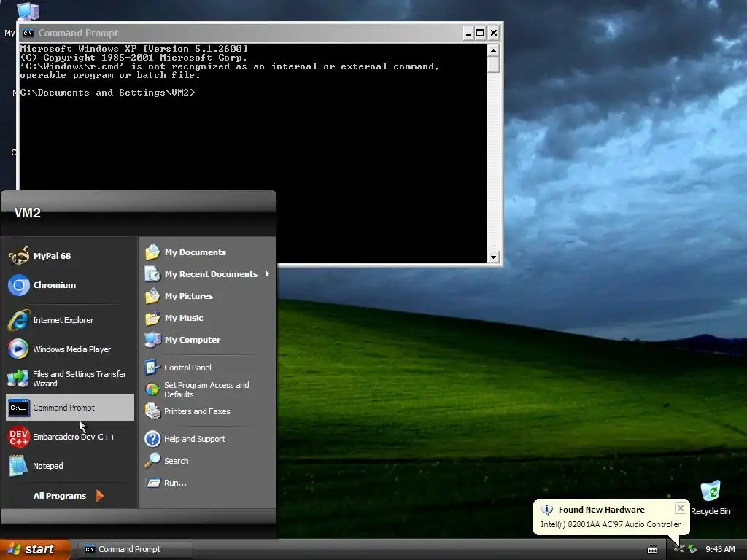Screen dimensions: 747x560
Task: Open the My Documents folder icon
Action: tap(152, 252)
